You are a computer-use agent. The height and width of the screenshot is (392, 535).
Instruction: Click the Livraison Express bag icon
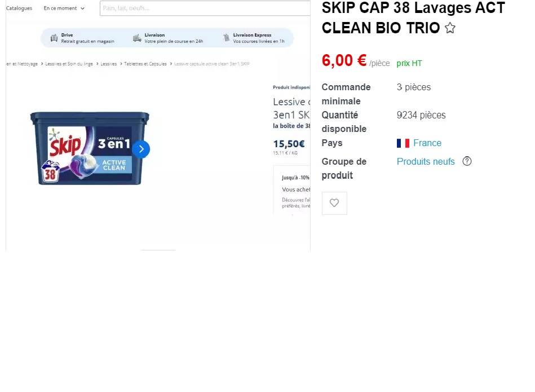[x=226, y=38]
